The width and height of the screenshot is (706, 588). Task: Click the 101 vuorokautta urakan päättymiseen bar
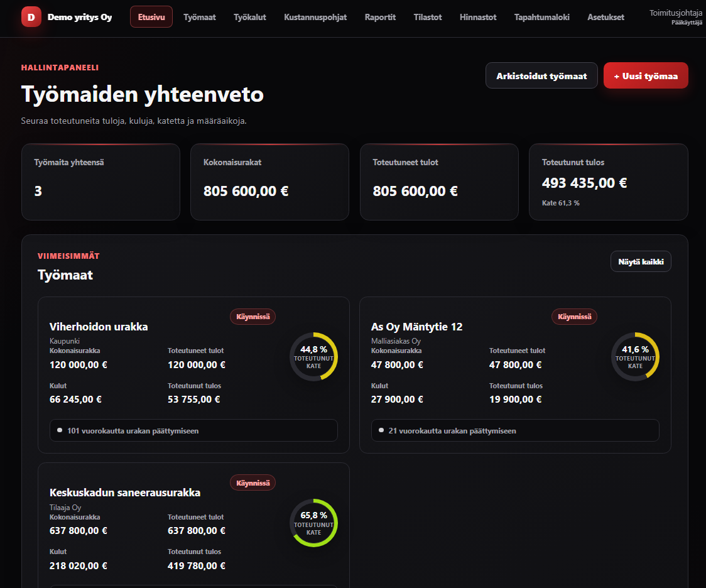(x=193, y=430)
